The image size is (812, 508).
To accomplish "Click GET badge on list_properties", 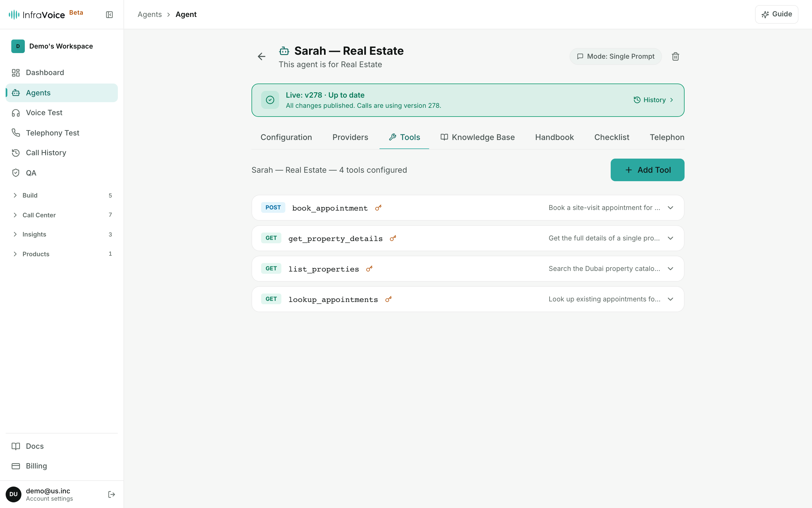I will point(271,269).
